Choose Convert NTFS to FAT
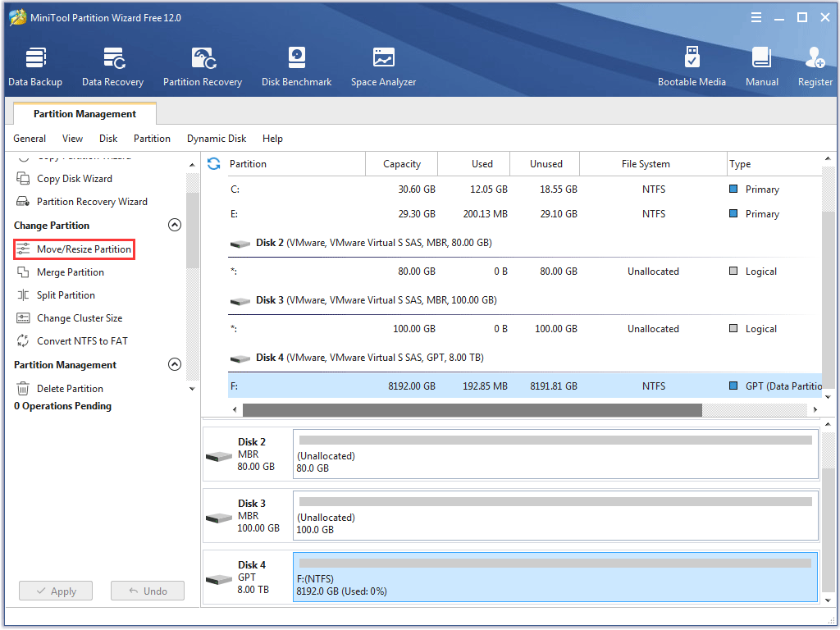 pos(83,340)
